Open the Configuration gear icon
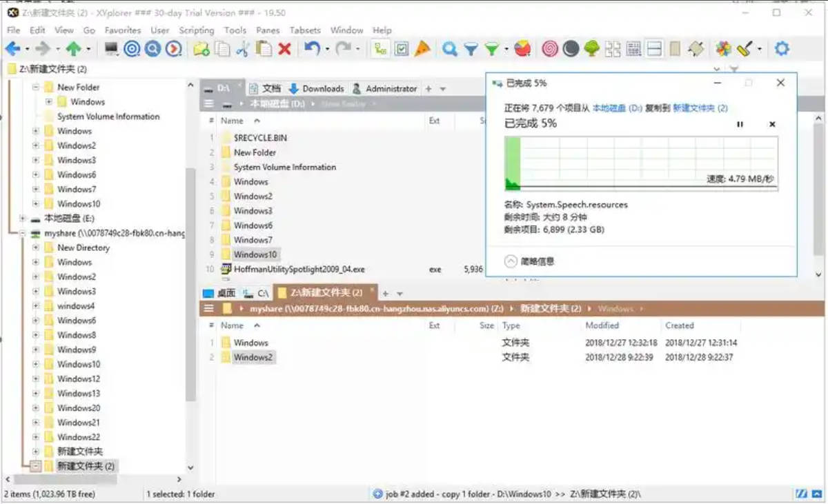828x504 pixels. click(x=783, y=49)
